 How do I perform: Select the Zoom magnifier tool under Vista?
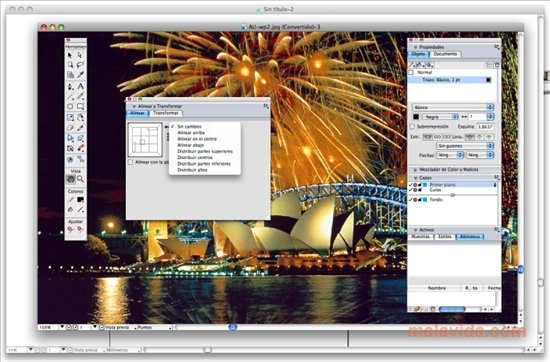point(81,179)
